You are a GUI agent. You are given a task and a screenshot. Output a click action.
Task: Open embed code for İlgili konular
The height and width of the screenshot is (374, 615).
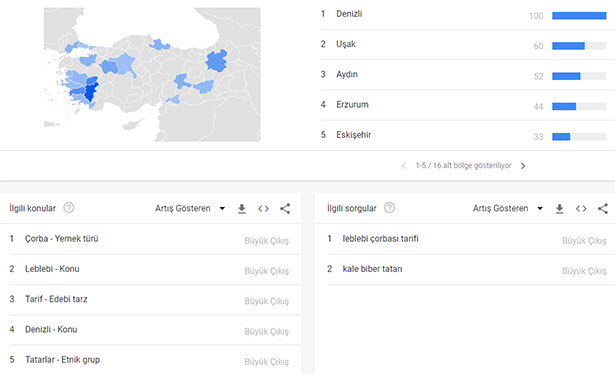point(264,209)
